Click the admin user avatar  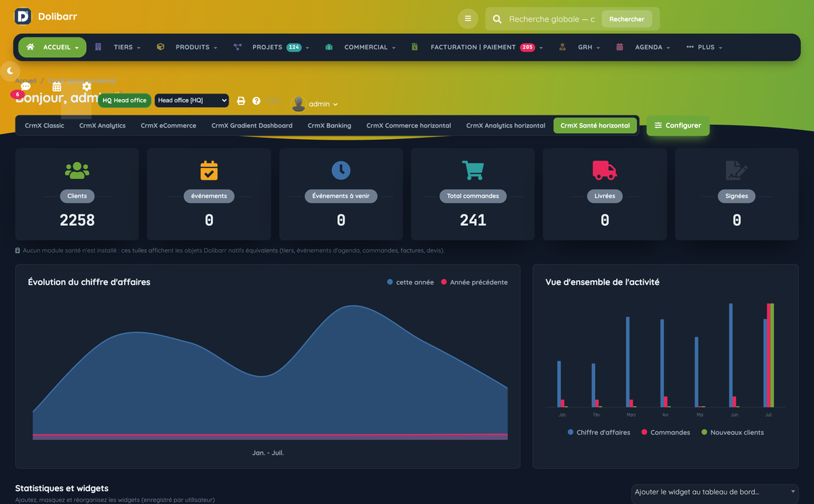point(298,104)
